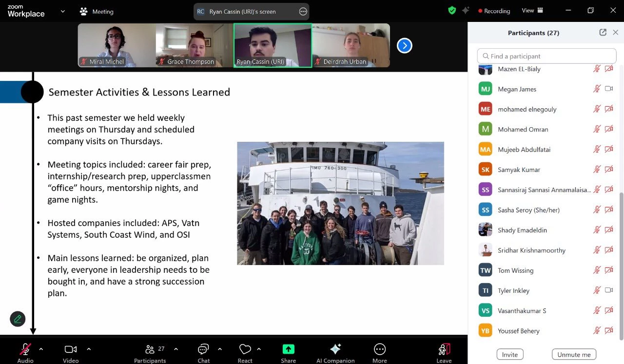The width and height of the screenshot is (624, 364).
Task: Click the green Share screen icon
Action: click(x=288, y=349)
